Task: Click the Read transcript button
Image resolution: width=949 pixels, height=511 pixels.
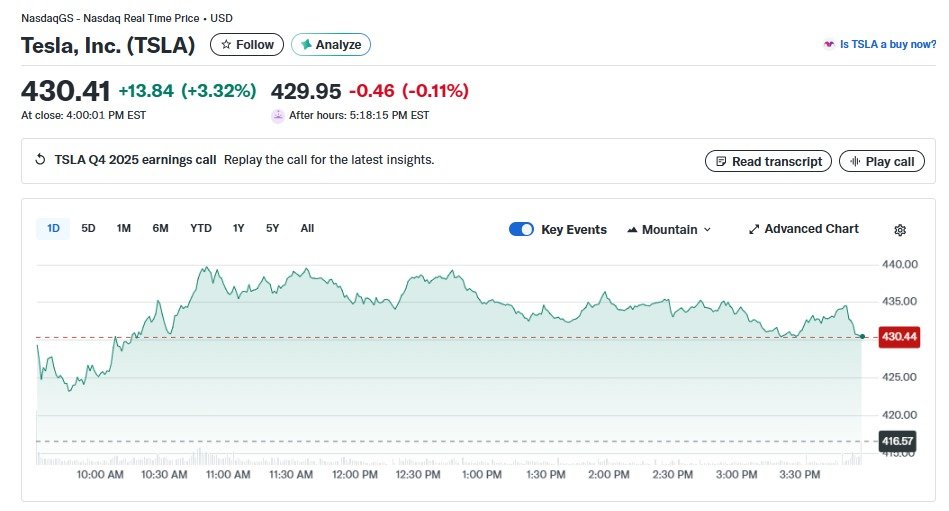Action: tap(768, 161)
